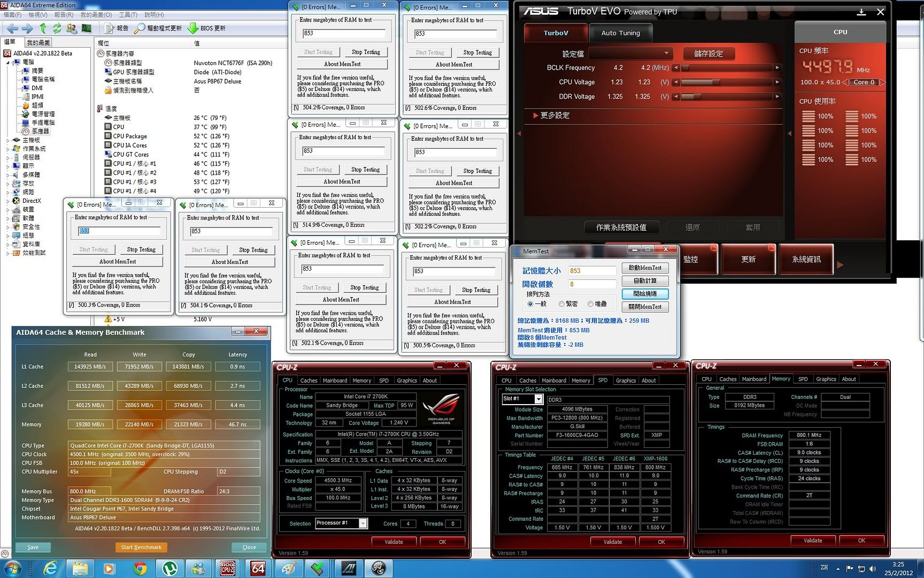Click the AIDA64 up-level green arrow icon
The height and width of the screenshot is (578, 924).
click(x=43, y=28)
